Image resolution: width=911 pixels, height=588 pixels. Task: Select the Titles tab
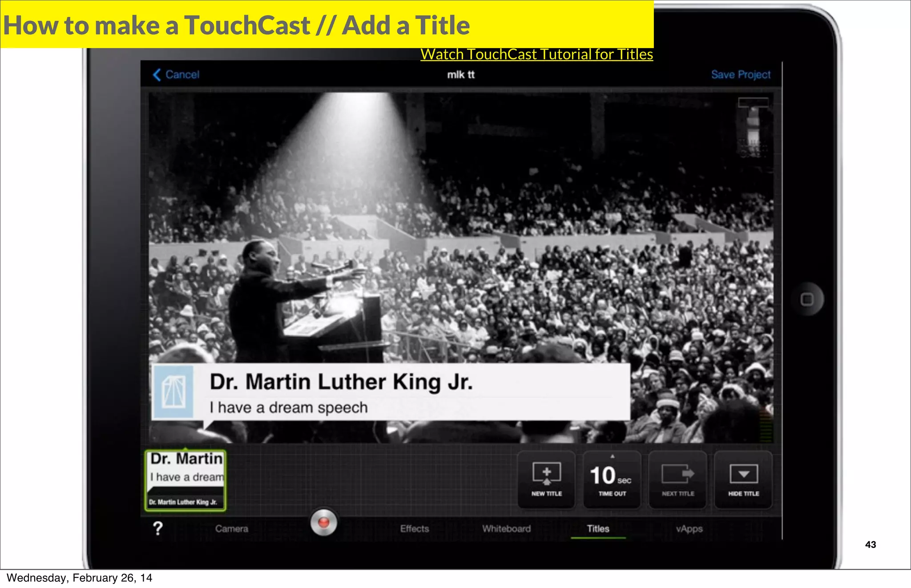coord(598,529)
